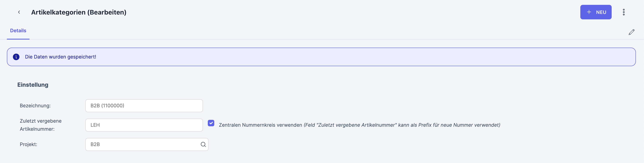Switch to the Details tab
Image resolution: width=644 pixels, height=163 pixels.
tap(18, 31)
